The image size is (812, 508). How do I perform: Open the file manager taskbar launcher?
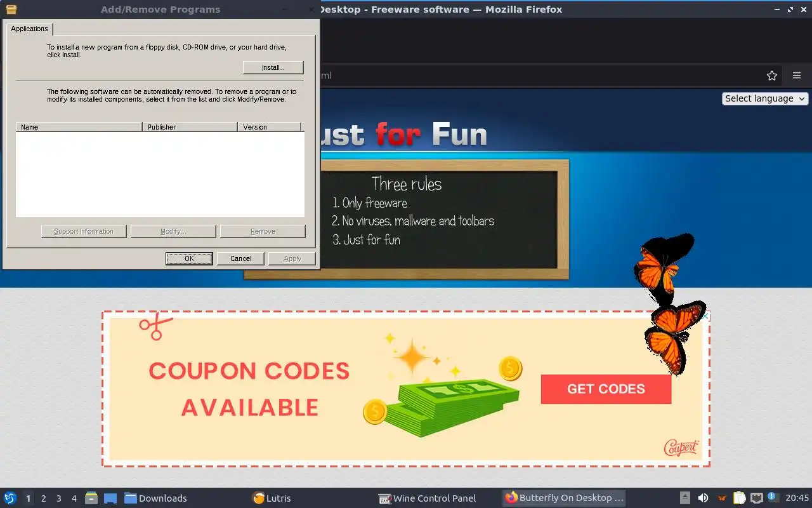pyautogui.click(x=91, y=498)
